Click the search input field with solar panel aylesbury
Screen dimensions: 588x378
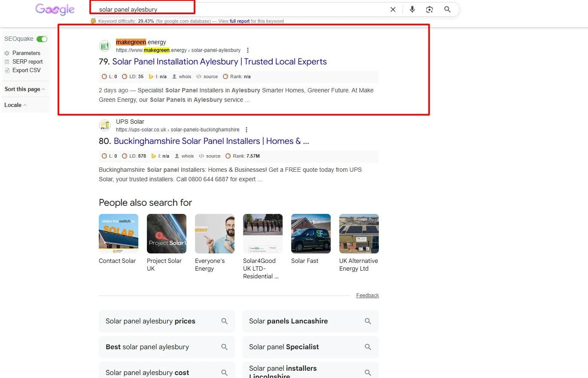(241, 9)
